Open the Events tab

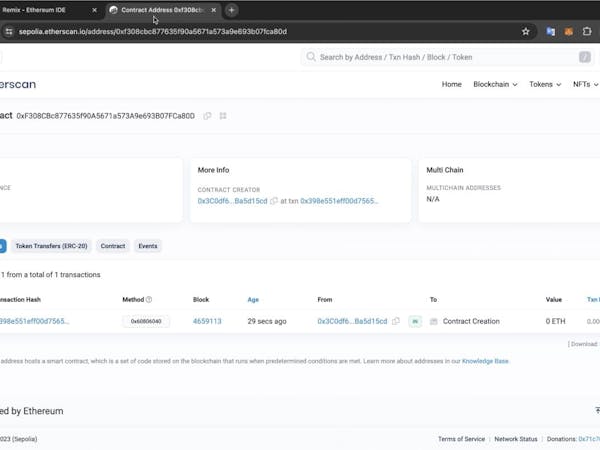pyautogui.click(x=148, y=246)
